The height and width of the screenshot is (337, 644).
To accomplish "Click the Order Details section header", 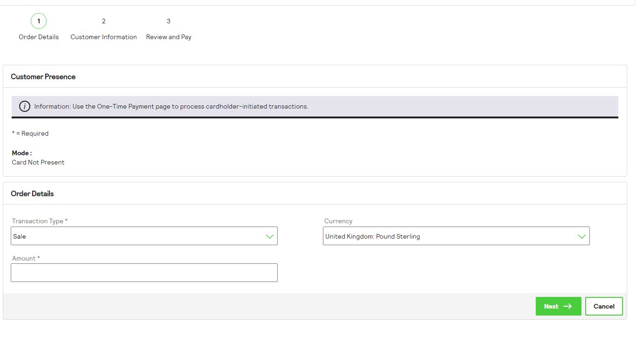I will click(x=32, y=193).
